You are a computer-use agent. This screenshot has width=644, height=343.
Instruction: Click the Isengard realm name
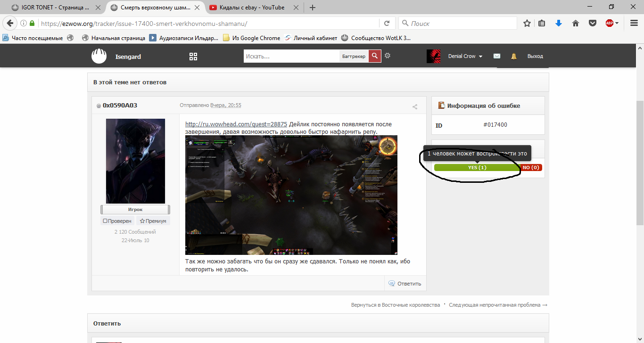pos(128,57)
